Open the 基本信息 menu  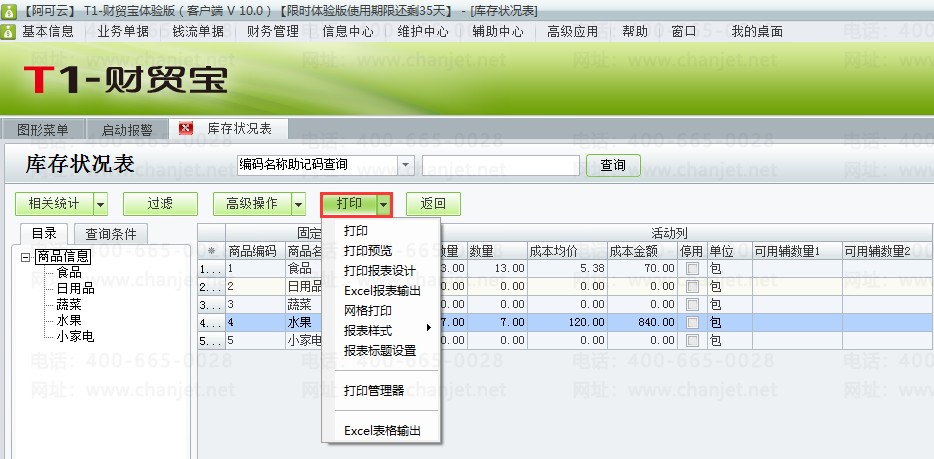[48, 32]
